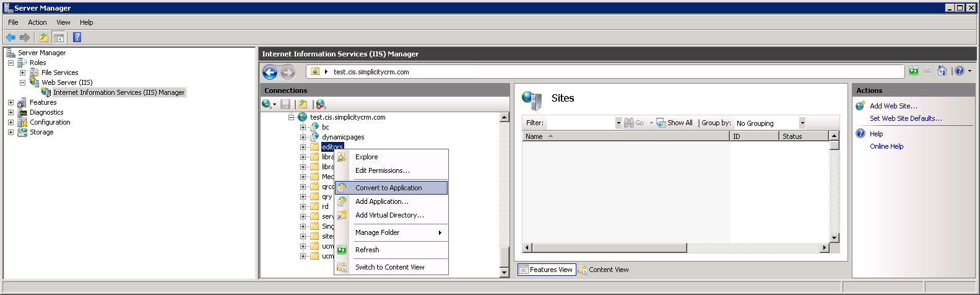The image size is (980, 295).
Task: Open the Help menu in menu bar
Action: pos(87,22)
